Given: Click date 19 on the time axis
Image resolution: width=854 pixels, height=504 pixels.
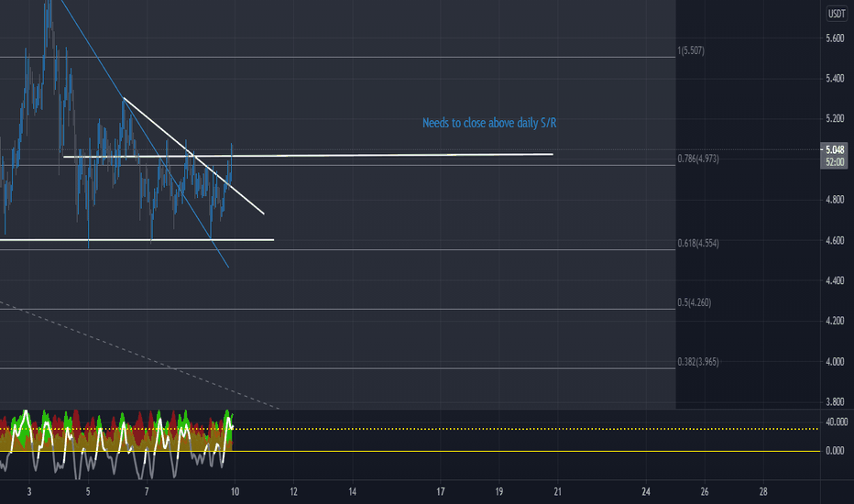Looking at the screenshot, I should point(498,492).
